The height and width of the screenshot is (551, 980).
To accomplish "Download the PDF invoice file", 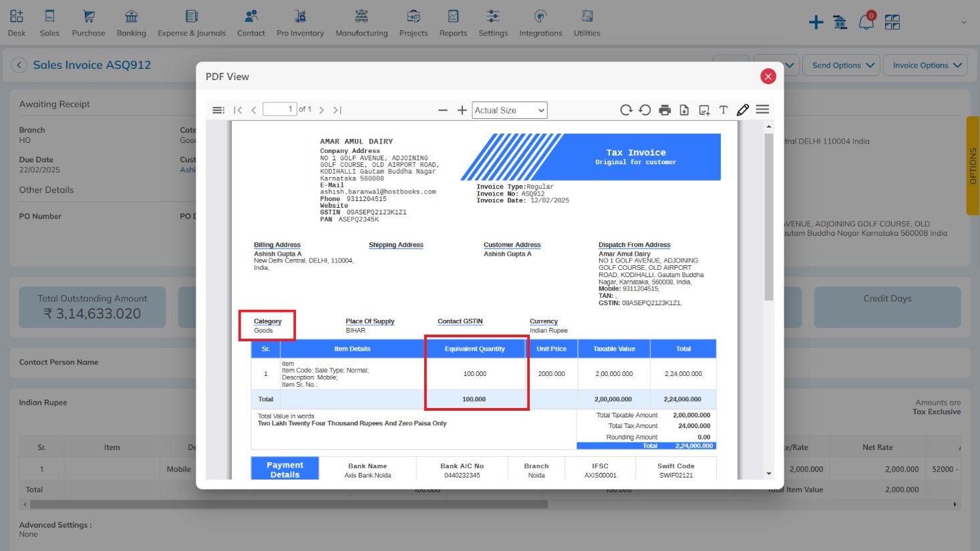I will pyautogui.click(x=684, y=110).
